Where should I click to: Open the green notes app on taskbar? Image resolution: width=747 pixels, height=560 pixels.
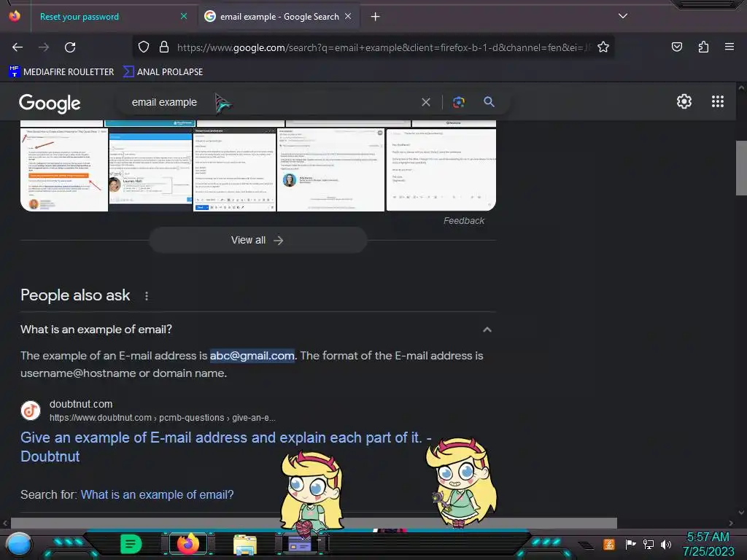click(x=131, y=544)
